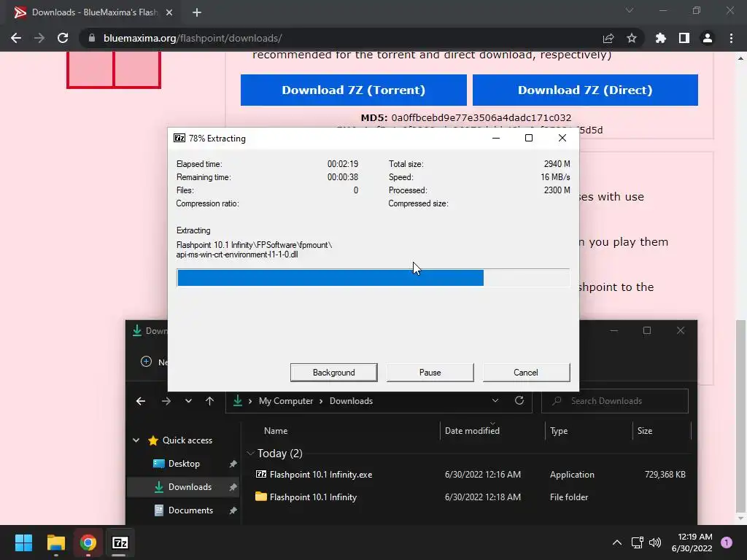This screenshot has height=560, width=747.
Task: Sort by Type column header
Action: tap(559, 431)
